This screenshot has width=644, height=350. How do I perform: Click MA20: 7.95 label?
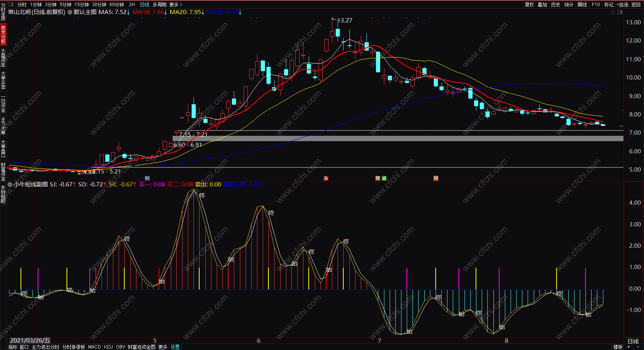(187, 12)
